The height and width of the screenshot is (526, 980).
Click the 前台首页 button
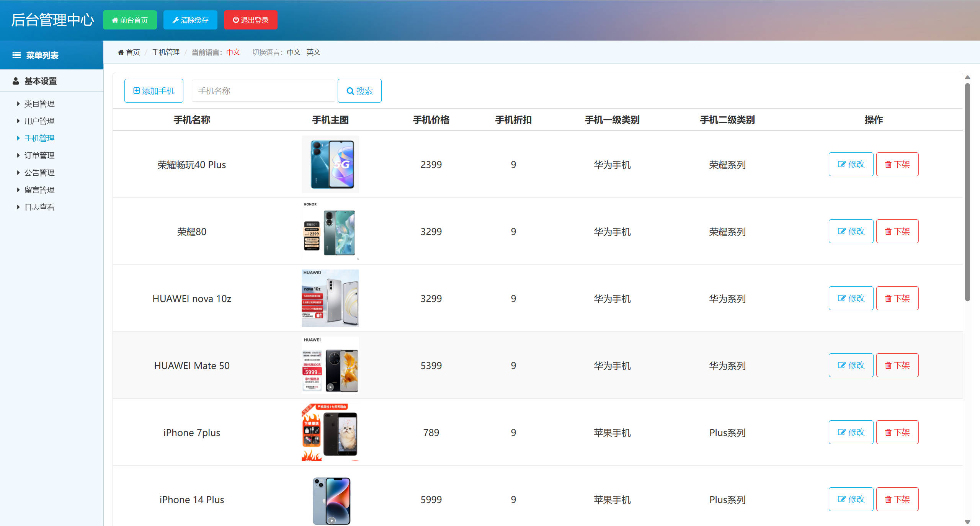pos(130,20)
